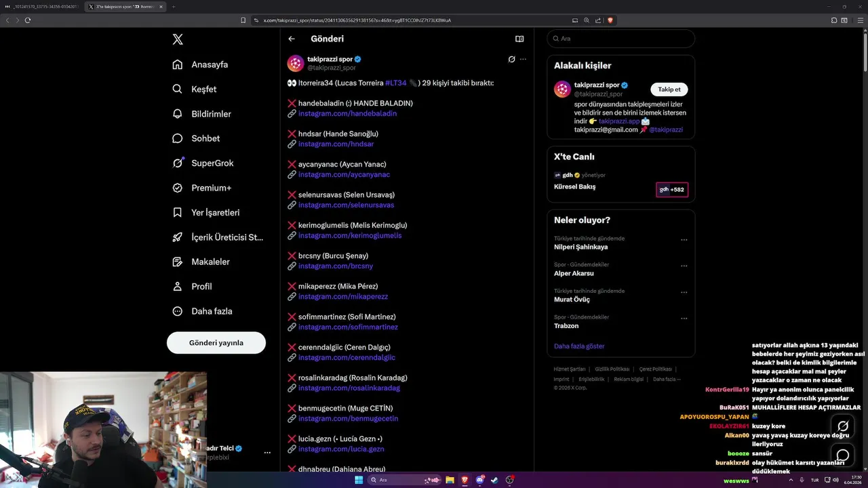Click the #LT34 hashtag link

tap(395, 83)
